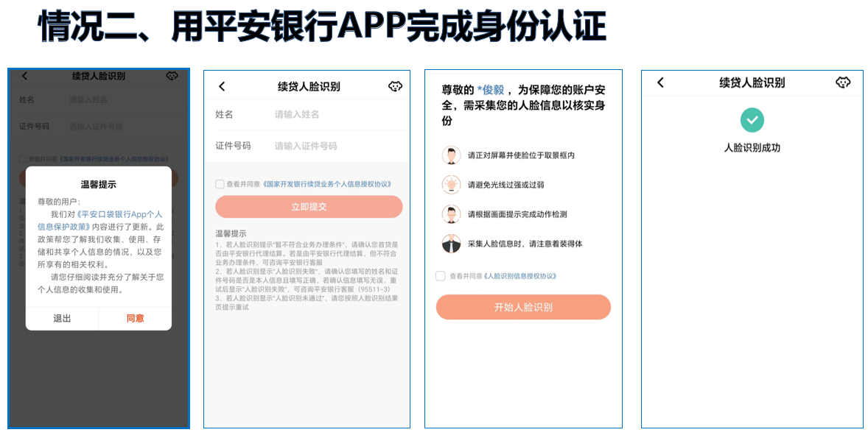Image resolution: width=868 pixels, height=438 pixels.
Task: Click 温馨提示 title of the dialog
Action: (x=99, y=184)
